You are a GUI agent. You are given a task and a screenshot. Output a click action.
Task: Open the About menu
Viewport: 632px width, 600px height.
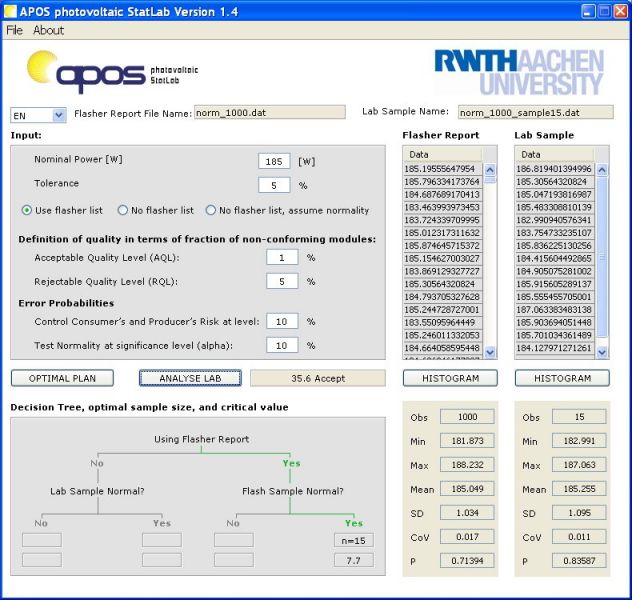coord(48,30)
